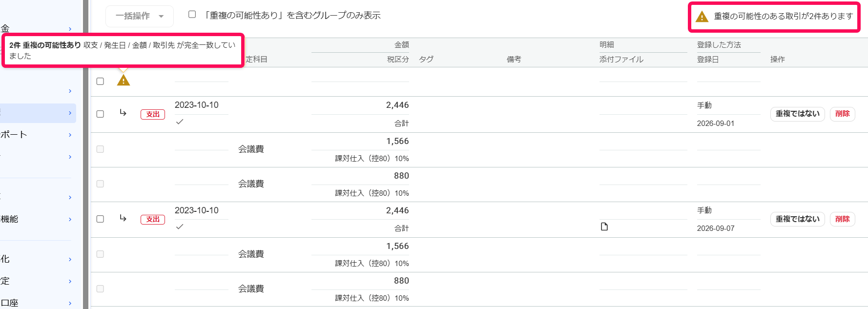Click the 金額 column header
The height and width of the screenshot is (309, 868).
click(x=402, y=45)
